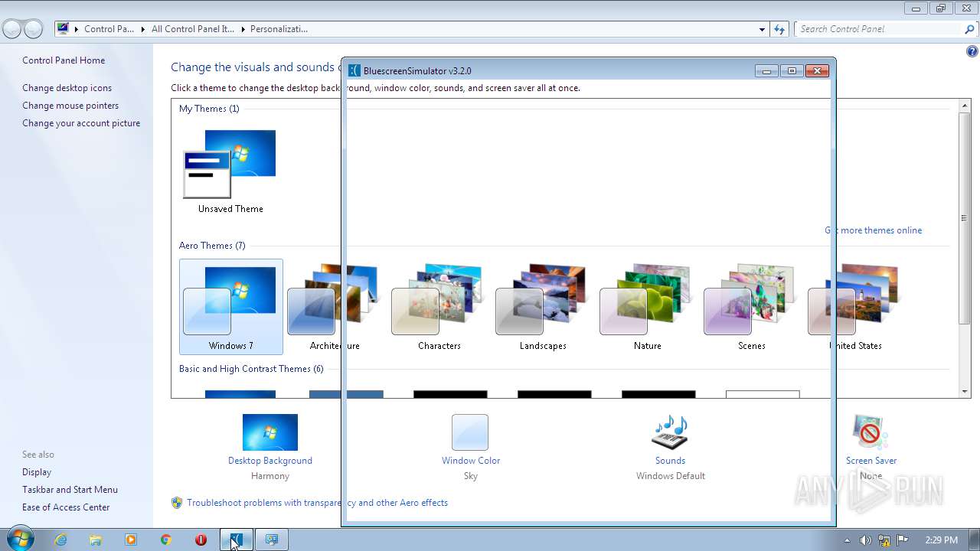This screenshot has width=980, height=551.
Task: Open Taskbar and Start Menu link
Action: tap(70, 490)
